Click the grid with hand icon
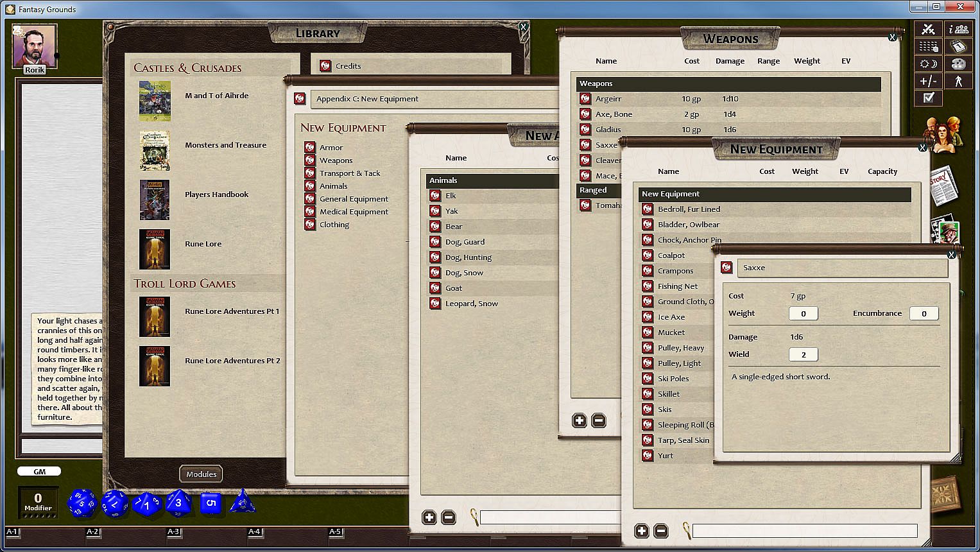The width and height of the screenshot is (980, 552). [928, 46]
